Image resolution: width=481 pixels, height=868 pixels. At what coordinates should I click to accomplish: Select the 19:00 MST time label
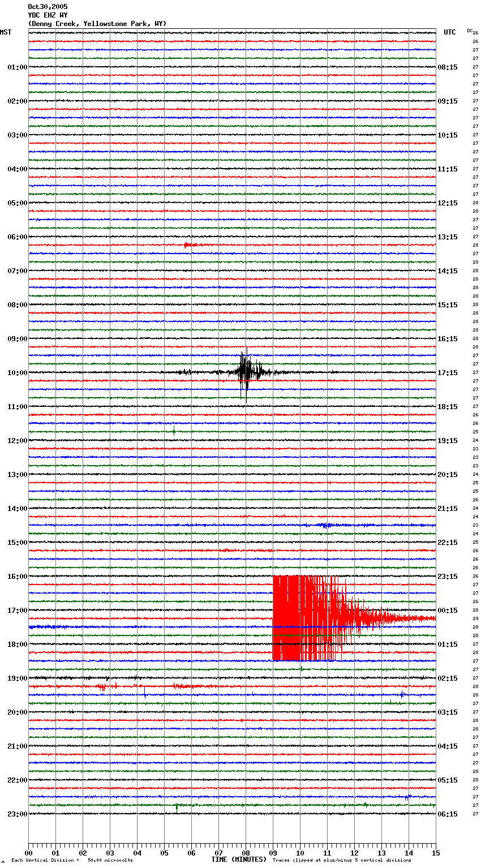click(17, 678)
